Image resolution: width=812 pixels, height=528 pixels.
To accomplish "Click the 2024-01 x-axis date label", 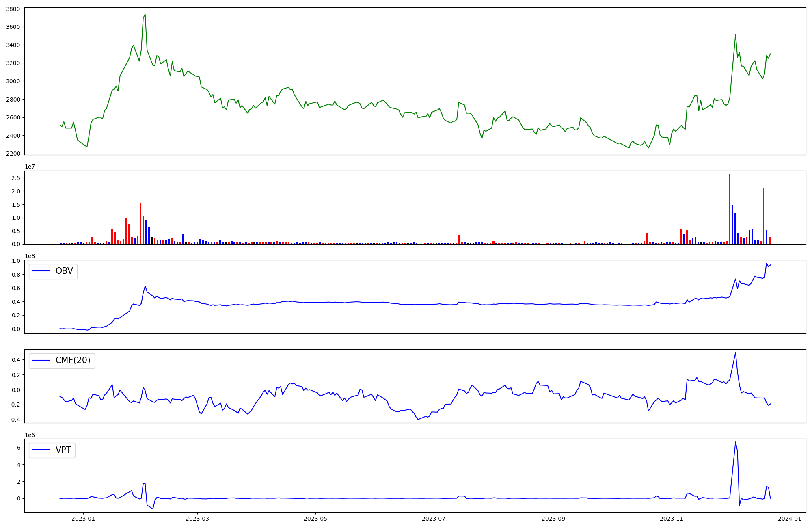I will coord(790,519).
